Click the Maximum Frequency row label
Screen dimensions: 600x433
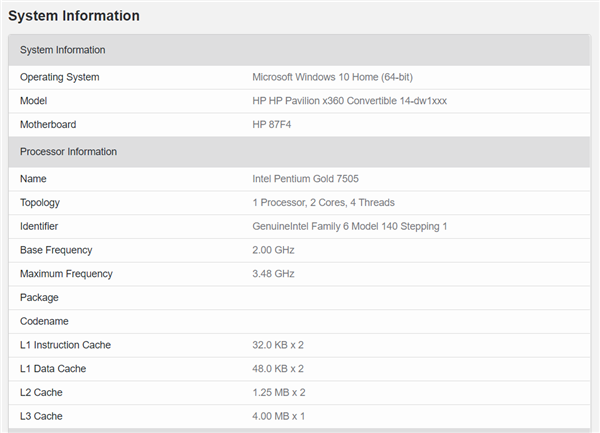(66, 274)
